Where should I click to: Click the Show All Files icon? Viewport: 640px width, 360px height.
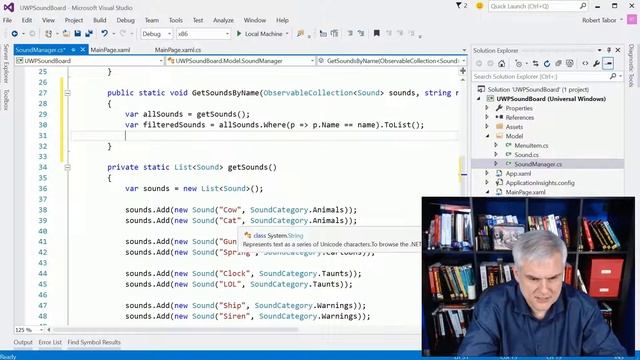570,63
